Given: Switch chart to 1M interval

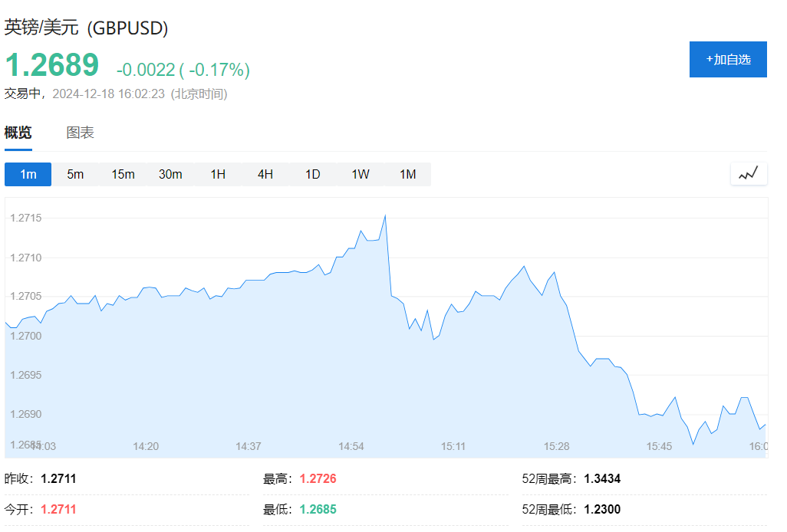Looking at the screenshot, I should pos(407,174).
